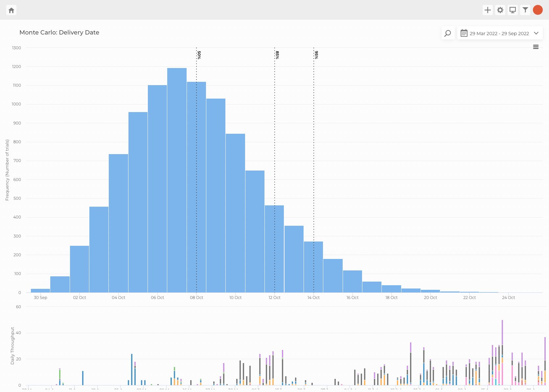This screenshot has width=549, height=392.
Task: Click the Monte Carlo: Delivery Date title
Action: (x=59, y=33)
